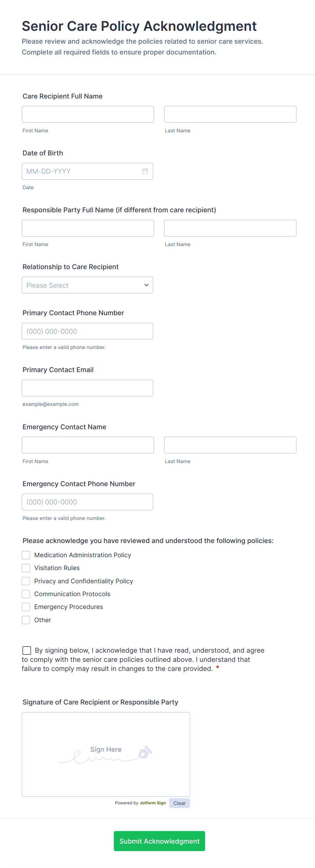Image resolution: width=315 pixels, height=868 pixels.
Task: Click the Date of Birth date input
Action: pos(81,171)
